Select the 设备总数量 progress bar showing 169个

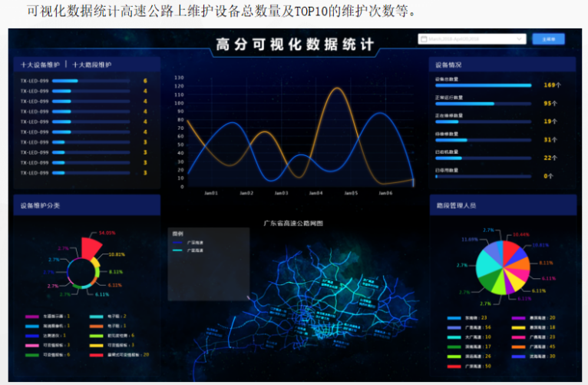[x=483, y=85]
